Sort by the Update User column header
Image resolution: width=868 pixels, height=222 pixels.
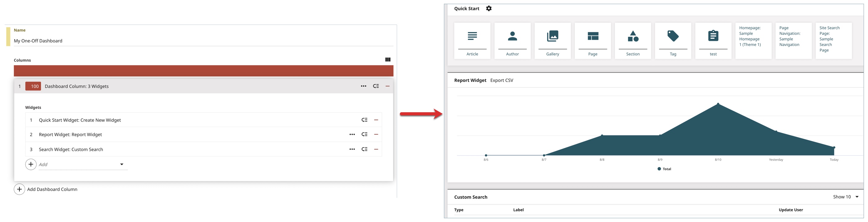(x=790, y=210)
